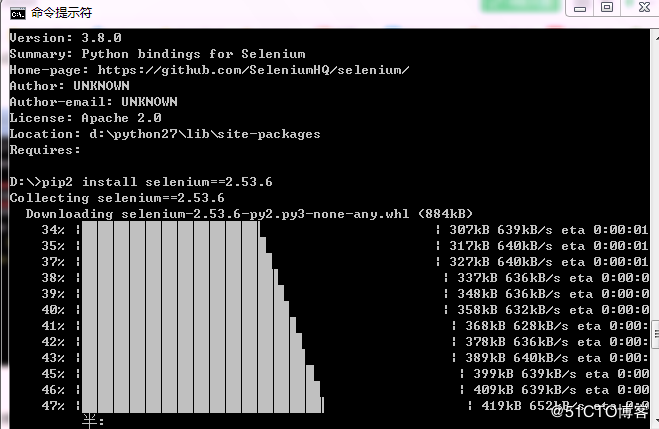Click the '358kB 632kB/s' download status
The height and width of the screenshot is (429, 659).
509,310
